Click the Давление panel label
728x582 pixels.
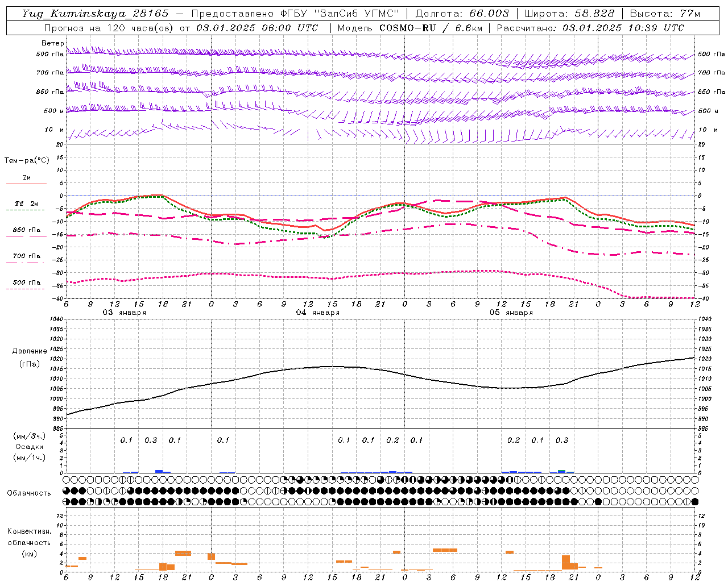tap(30, 351)
